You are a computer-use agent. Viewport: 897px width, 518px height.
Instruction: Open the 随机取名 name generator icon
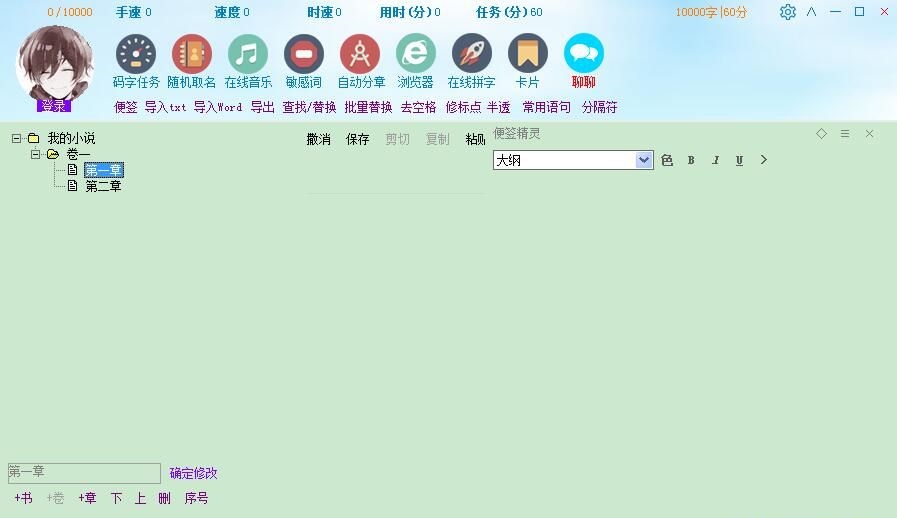point(192,54)
